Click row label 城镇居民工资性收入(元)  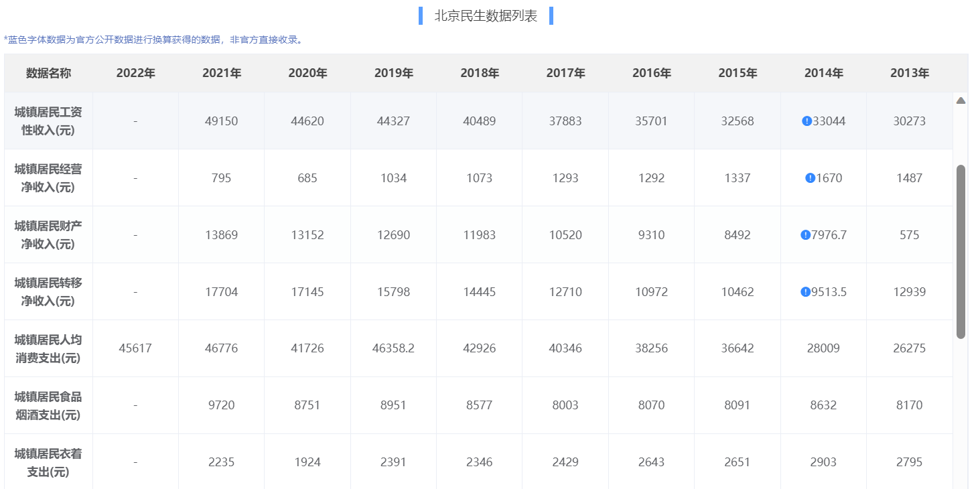pyautogui.click(x=48, y=121)
